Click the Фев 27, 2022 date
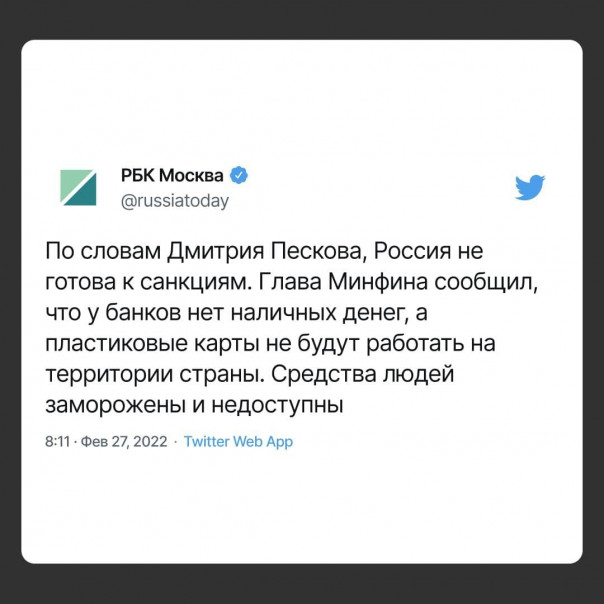The image size is (604, 604). click(x=124, y=441)
